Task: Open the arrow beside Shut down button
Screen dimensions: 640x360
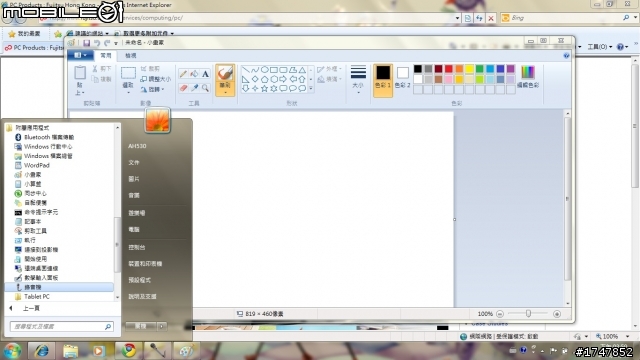Action: (162, 326)
